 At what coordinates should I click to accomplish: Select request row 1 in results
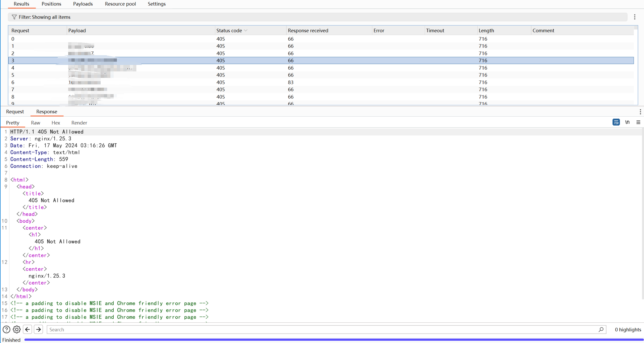coord(321,46)
